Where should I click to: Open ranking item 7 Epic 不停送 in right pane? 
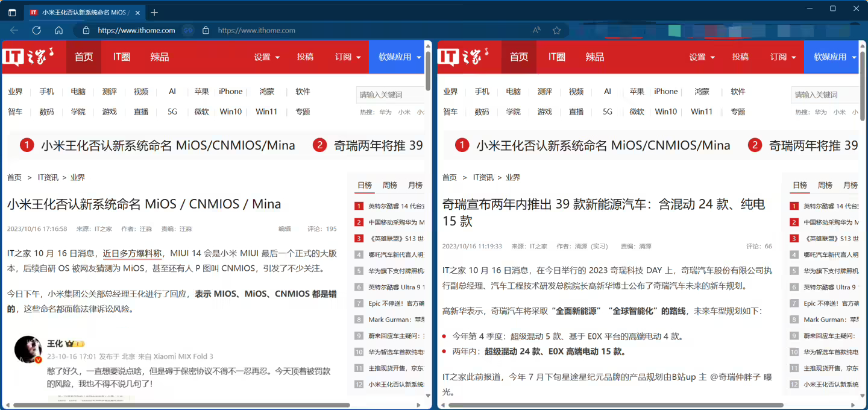pos(831,303)
